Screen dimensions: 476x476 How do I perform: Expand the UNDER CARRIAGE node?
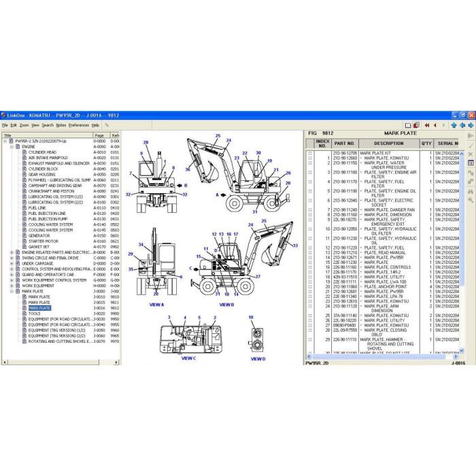pyautogui.click(x=12, y=264)
